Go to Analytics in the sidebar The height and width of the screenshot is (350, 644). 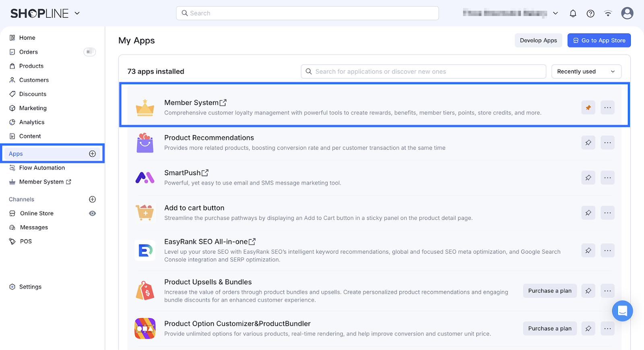point(32,122)
